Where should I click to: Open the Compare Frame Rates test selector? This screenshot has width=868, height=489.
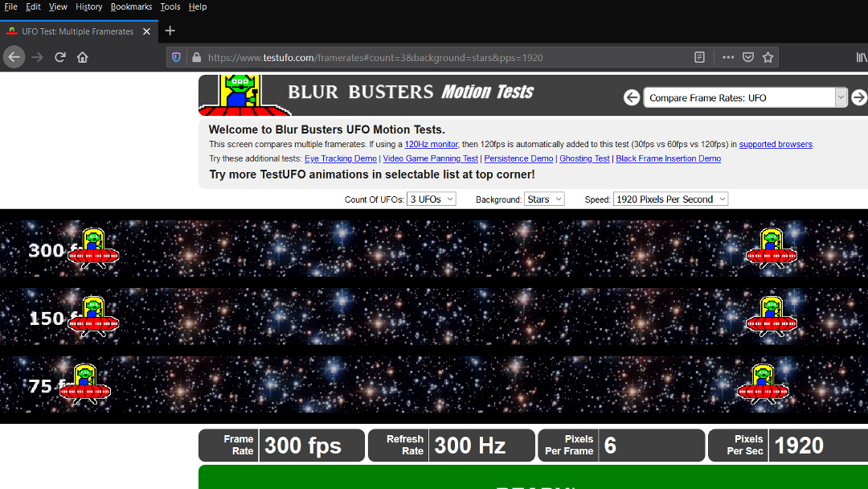(745, 97)
